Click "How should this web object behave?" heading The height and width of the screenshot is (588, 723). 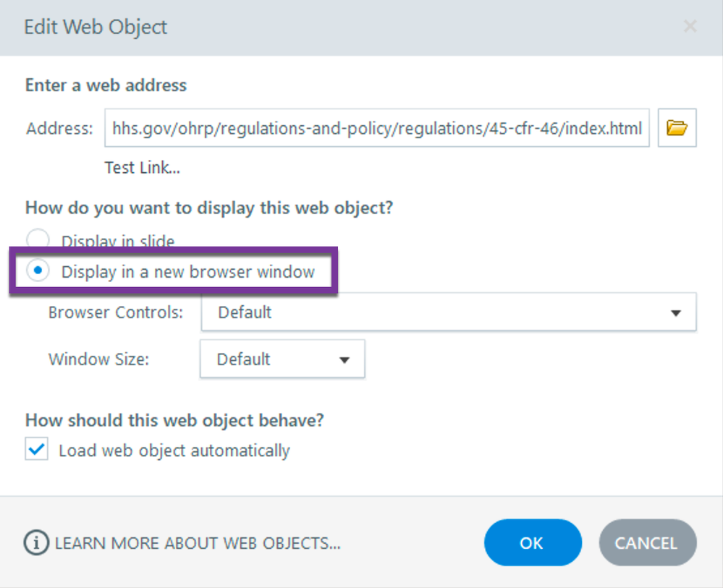[174, 419]
